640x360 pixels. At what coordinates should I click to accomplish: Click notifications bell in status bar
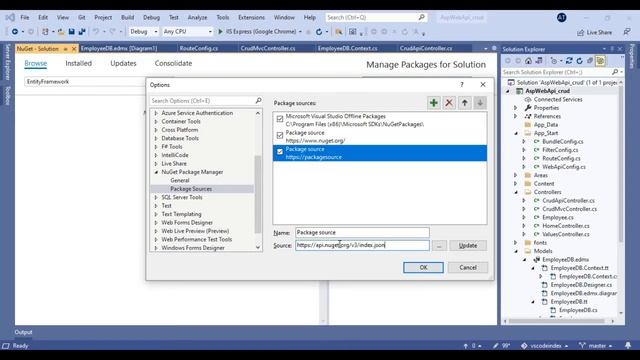pyautogui.click(x=628, y=345)
